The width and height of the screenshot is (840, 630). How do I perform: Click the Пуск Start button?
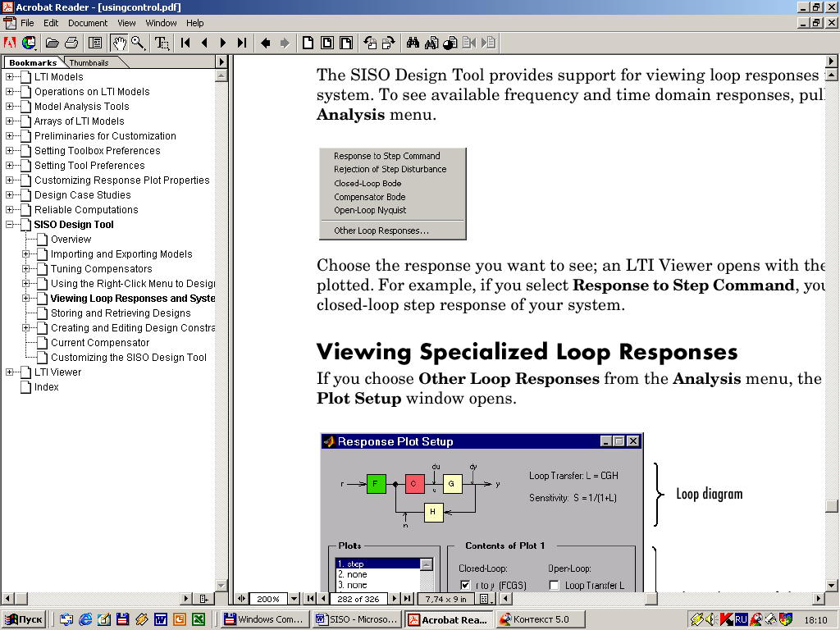[24, 619]
